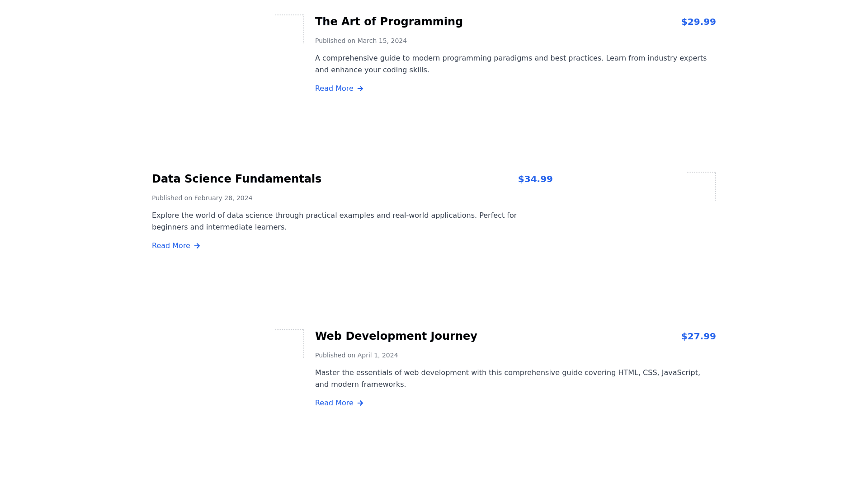
Task: Click The Art of Programming cover image placeholder
Action: coord(290,29)
